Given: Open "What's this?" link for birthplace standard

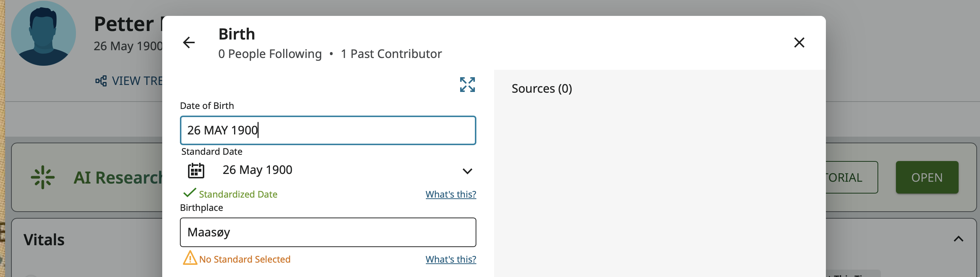Looking at the screenshot, I should (451, 259).
